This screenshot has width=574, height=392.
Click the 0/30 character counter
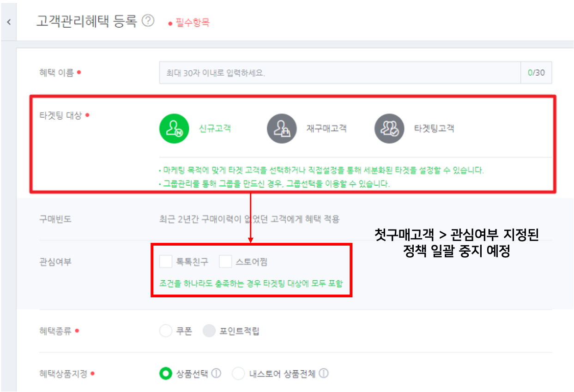536,72
